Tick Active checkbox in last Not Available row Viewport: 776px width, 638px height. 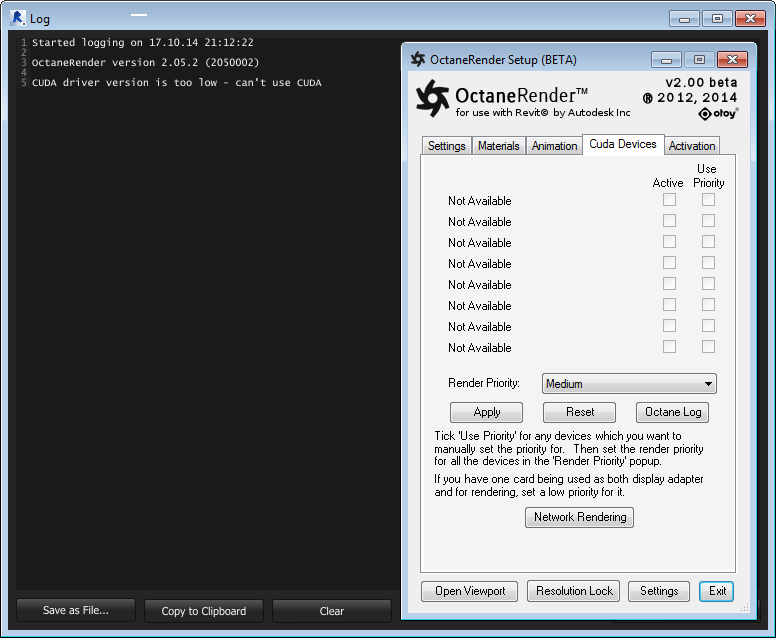pyautogui.click(x=669, y=346)
